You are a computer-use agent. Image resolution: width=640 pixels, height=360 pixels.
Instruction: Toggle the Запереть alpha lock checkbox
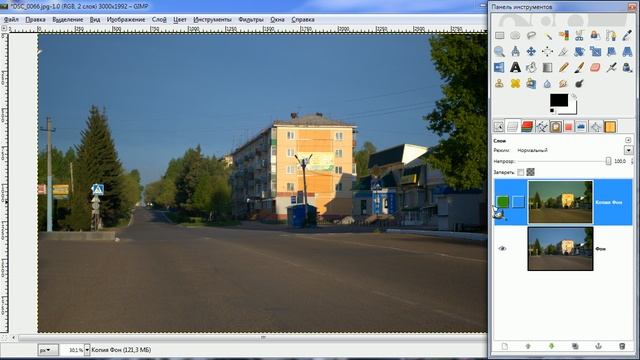(520, 172)
